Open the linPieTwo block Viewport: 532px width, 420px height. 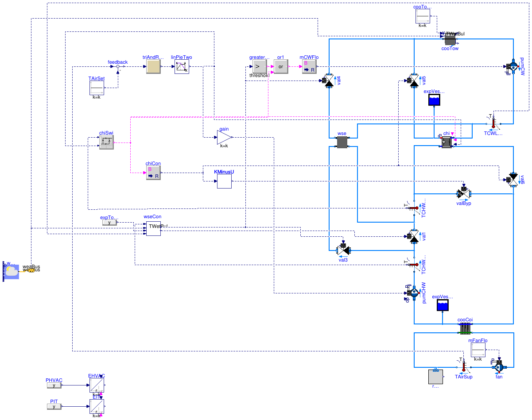point(182,67)
